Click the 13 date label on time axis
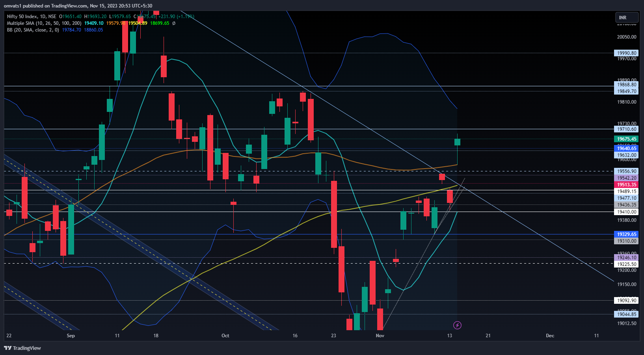 (x=450, y=336)
